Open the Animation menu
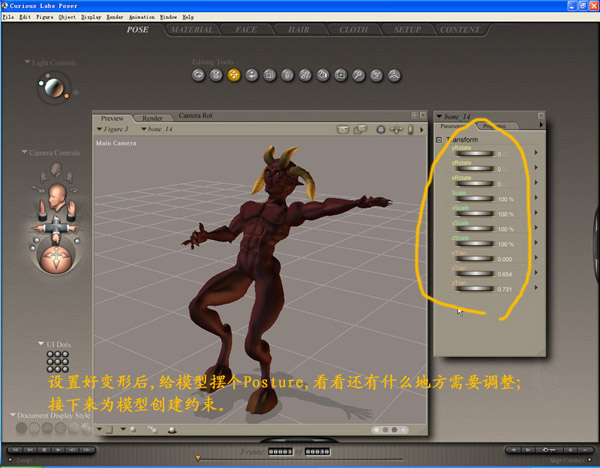600x468 pixels. [x=142, y=17]
